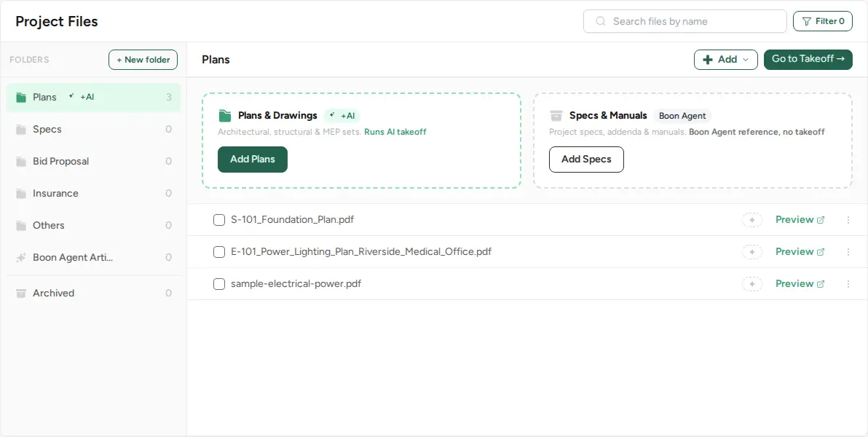This screenshot has height=437, width=868.
Task: Click the Runs AI takeoff text
Action: coord(395,132)
